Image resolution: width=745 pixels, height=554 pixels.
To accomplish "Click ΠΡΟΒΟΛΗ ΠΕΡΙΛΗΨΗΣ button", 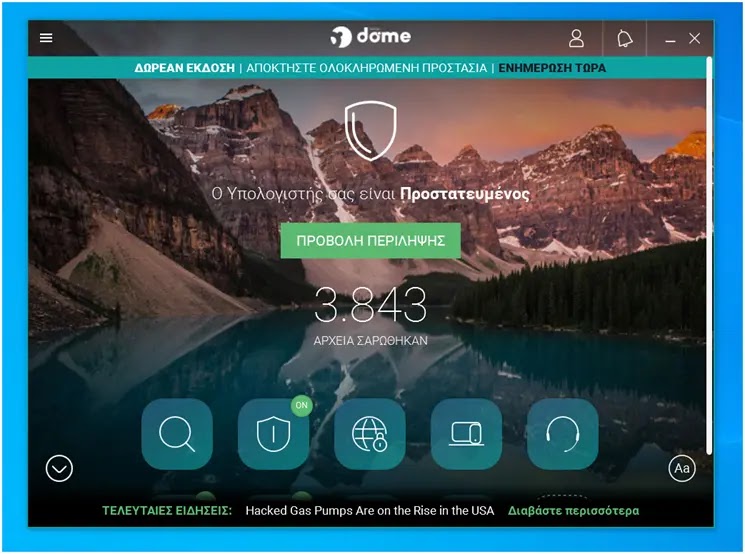I will click(371, 240).
